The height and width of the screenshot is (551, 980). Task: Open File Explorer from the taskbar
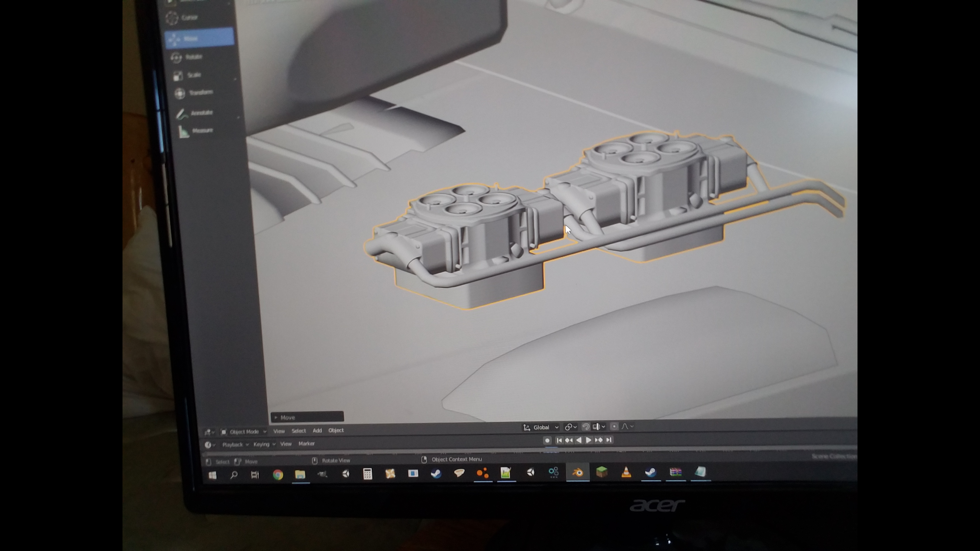pos(300,474)
